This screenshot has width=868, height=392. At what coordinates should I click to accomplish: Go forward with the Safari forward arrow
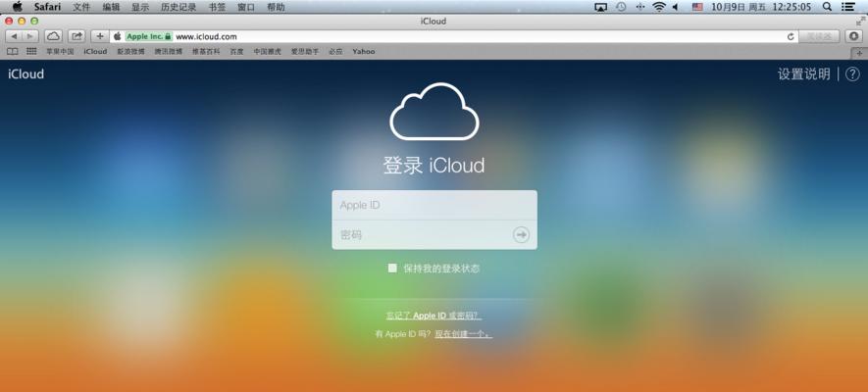tap(30, 36)
